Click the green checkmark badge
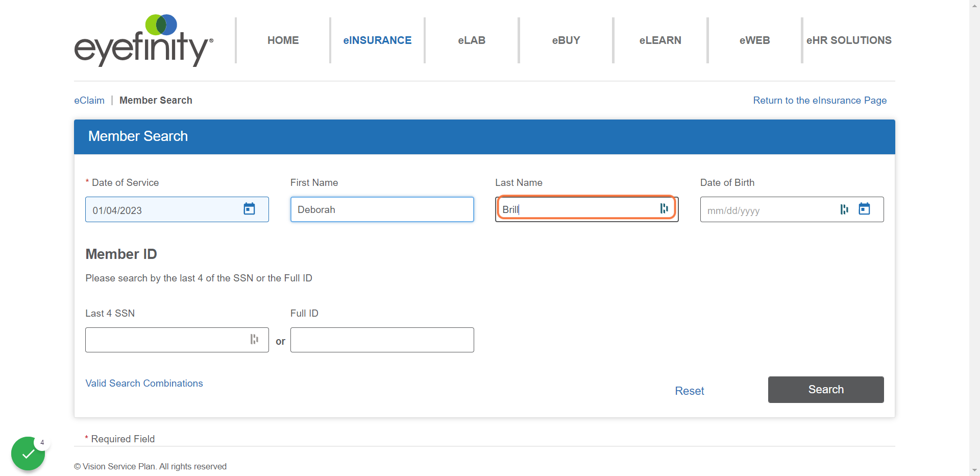Viewport: 980px width, 476px height. [28, 453]
